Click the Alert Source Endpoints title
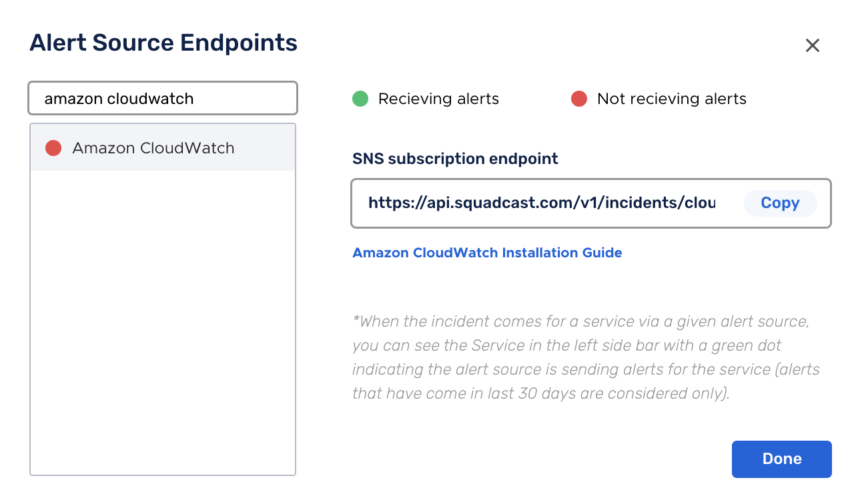This screenshot has width=854, height=504. (163, 43)
